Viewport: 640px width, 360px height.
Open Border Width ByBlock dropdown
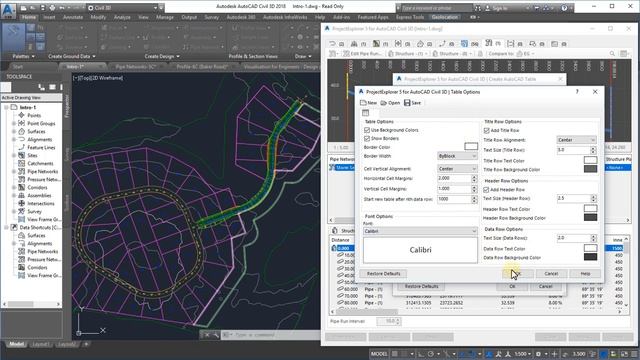click(457, 156)
